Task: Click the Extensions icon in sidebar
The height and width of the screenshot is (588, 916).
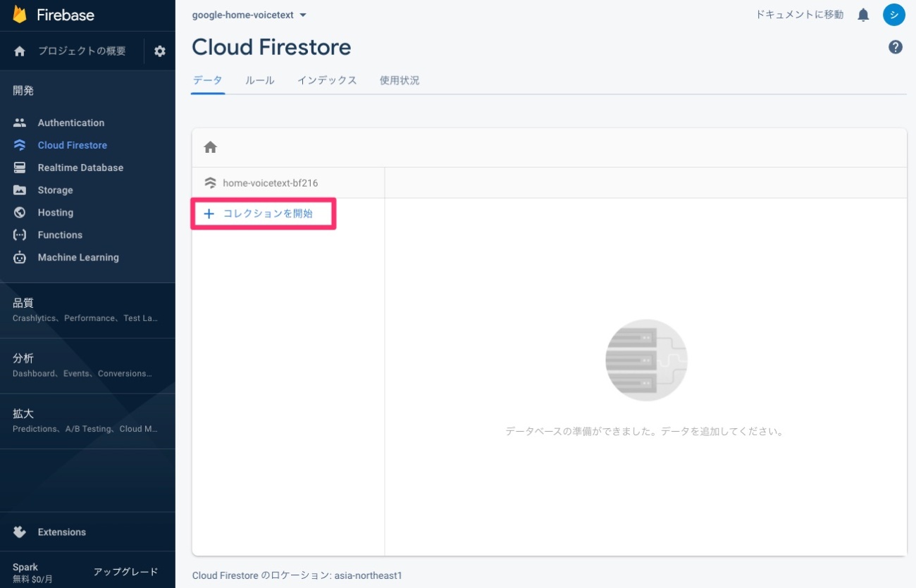Action: (x=20, y=532)
